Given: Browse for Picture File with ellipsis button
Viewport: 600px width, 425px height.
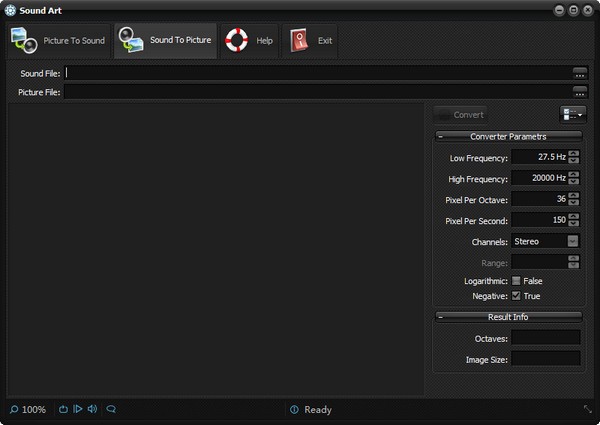Looking at the screenshot, I should point(579,92).
